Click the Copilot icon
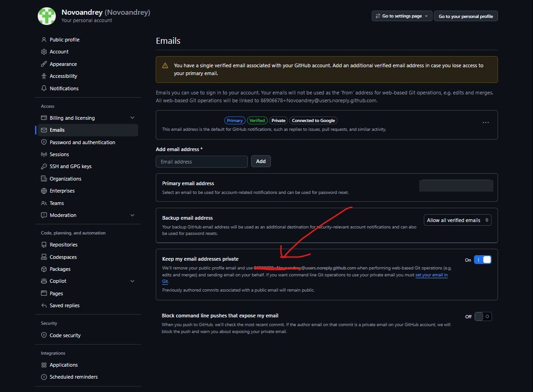 pos(44,281)
